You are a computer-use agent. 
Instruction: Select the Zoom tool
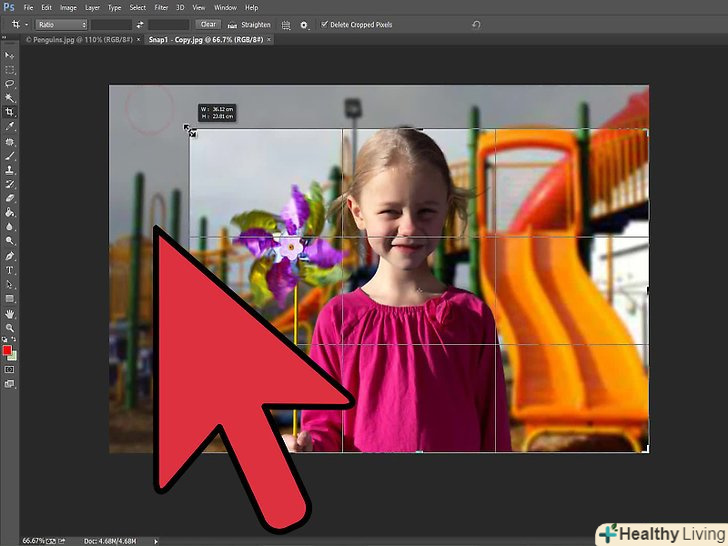[10, 328]
